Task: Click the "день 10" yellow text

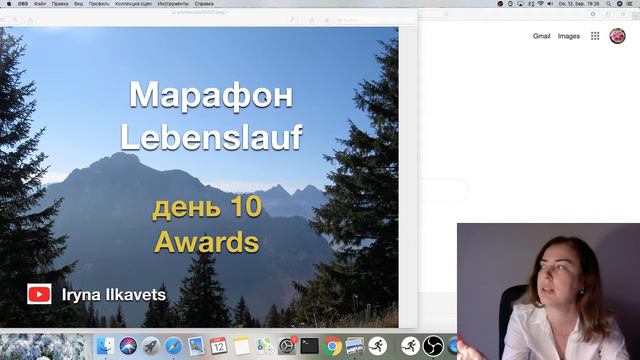Action: pos(207,207)
